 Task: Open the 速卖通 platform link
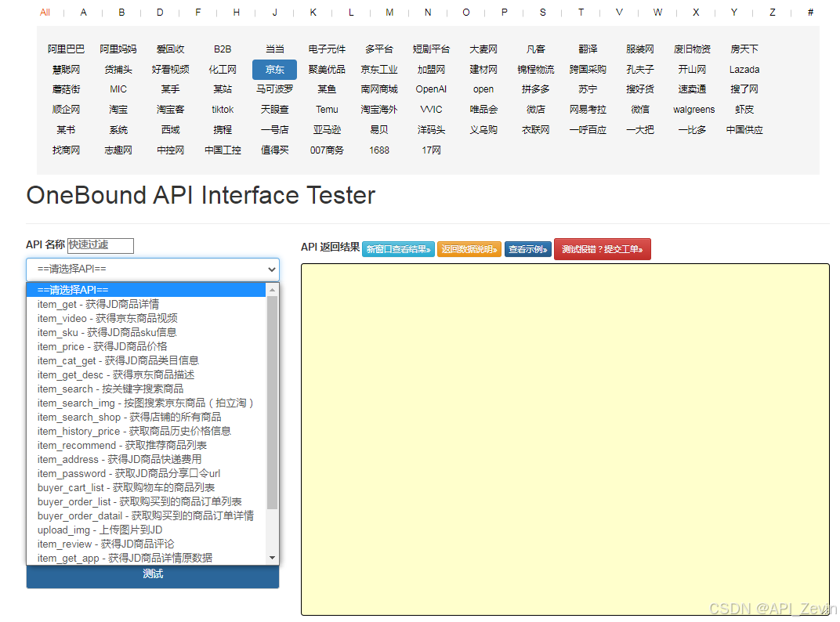[692, 89]
